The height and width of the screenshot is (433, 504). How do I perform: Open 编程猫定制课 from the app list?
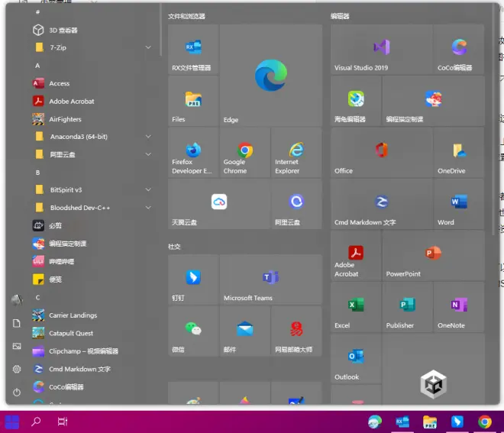click(x=92, y=244)
